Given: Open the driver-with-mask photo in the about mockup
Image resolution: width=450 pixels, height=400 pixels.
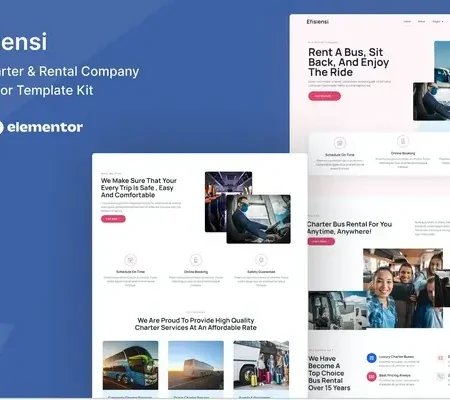Looking at the screenshot, I should pos(258,219).
